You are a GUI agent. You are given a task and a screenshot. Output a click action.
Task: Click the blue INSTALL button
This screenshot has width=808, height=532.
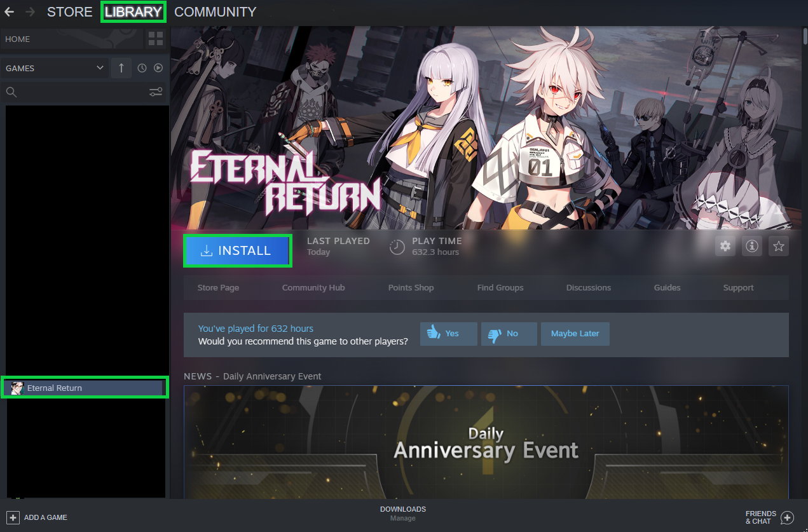[x=238, y=250]
